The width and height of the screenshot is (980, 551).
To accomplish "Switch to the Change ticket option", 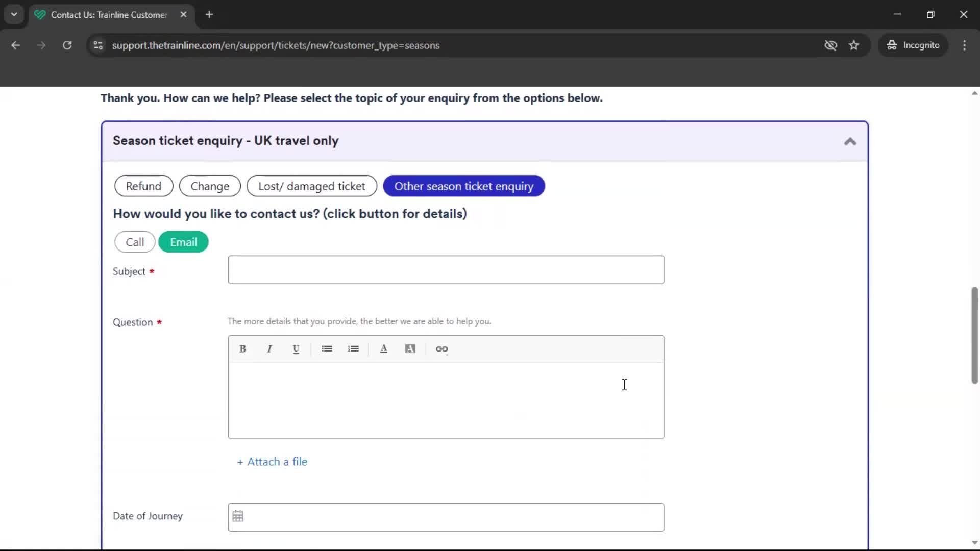I will (210, 186).
